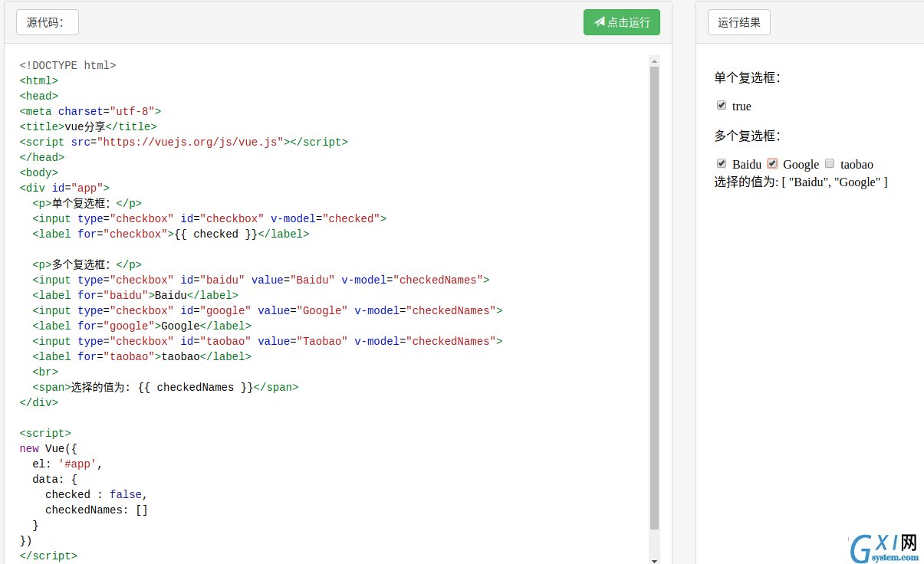
Task: Click the el: '#app' code line
Action: [67, 464]
